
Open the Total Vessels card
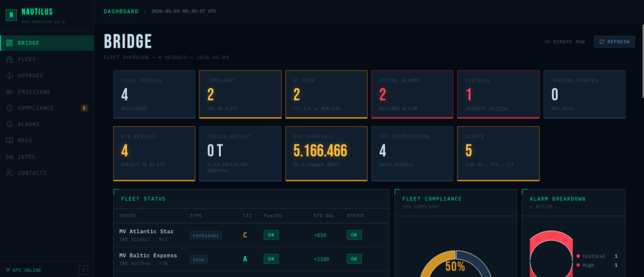click(x=155, y=94)
